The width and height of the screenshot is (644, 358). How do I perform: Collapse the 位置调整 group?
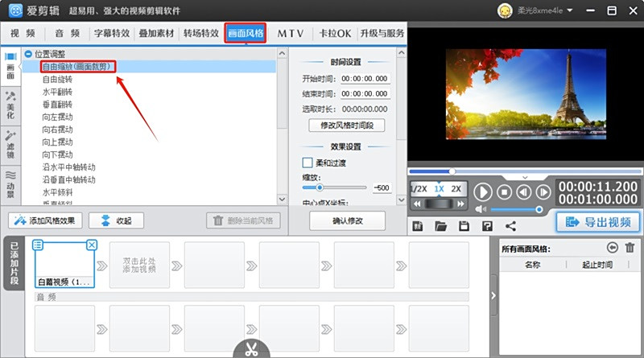click(x=28, y=54)
